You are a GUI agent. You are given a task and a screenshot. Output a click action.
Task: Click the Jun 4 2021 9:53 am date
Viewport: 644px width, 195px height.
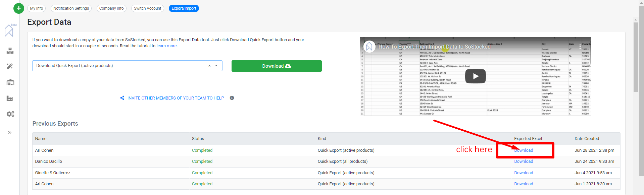pos(593,173)
